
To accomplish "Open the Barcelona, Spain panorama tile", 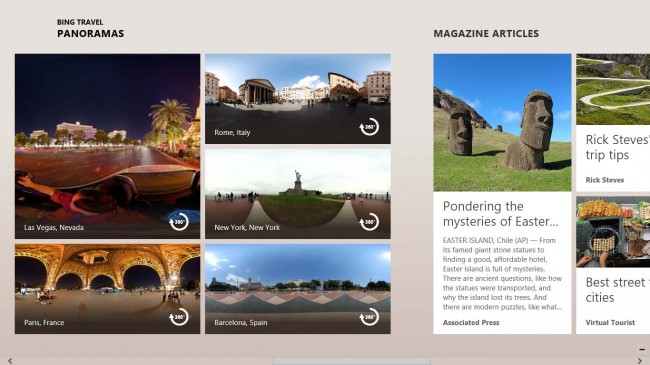I will pyautogui.click(x=298, y=289).
